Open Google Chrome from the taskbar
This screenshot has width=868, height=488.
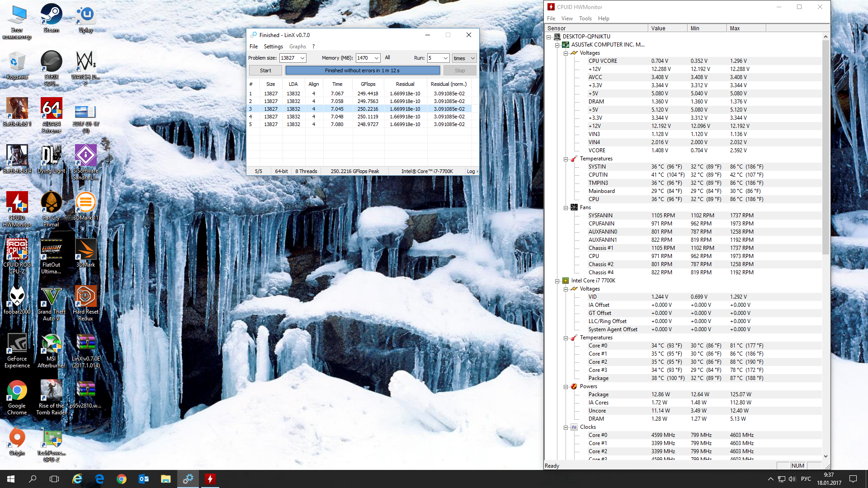(x=122, y=479)
